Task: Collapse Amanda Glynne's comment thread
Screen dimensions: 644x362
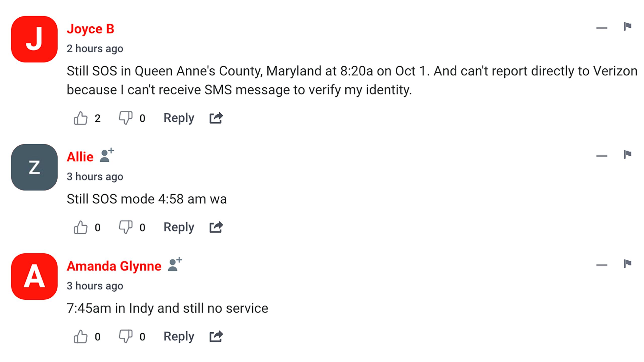Action: [602, 264]
